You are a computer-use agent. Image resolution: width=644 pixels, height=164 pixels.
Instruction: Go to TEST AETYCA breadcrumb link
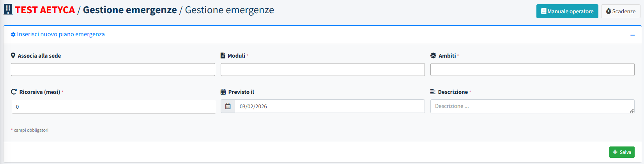45,10
